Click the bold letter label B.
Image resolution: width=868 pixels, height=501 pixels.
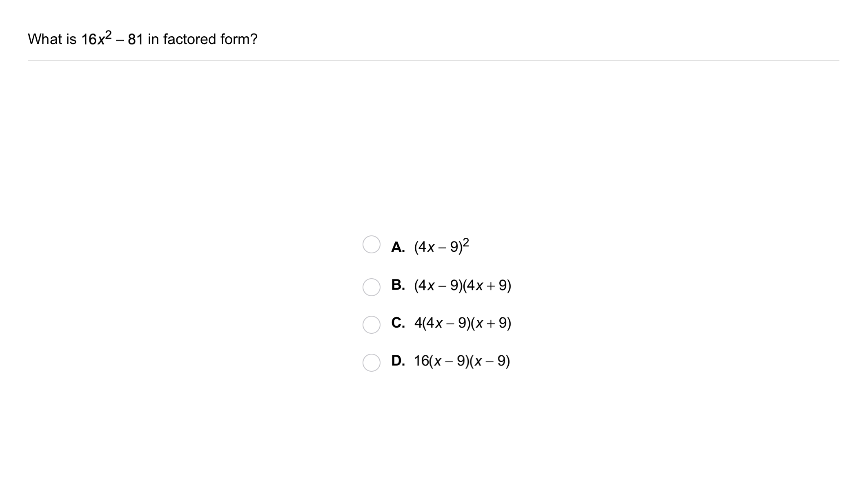(x=398, y=285)
